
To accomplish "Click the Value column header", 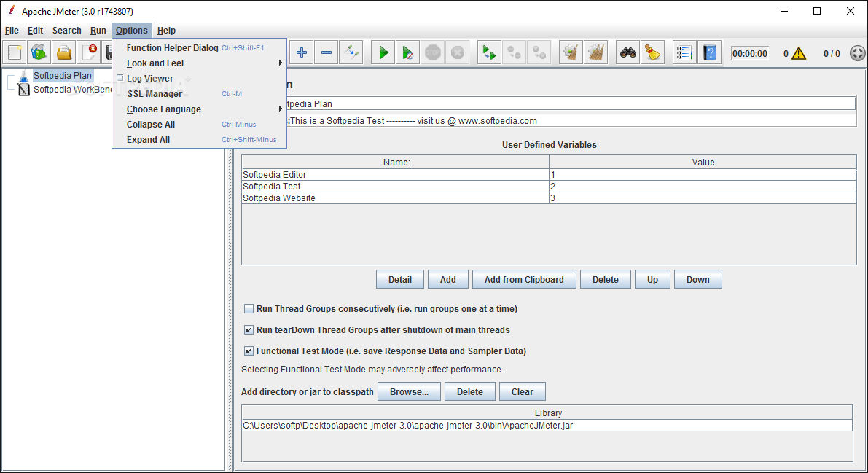I will (x=703, y=162).
